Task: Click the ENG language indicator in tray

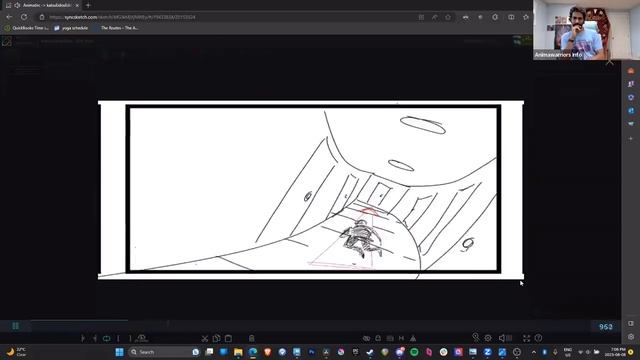Action: tap(568, 352)
